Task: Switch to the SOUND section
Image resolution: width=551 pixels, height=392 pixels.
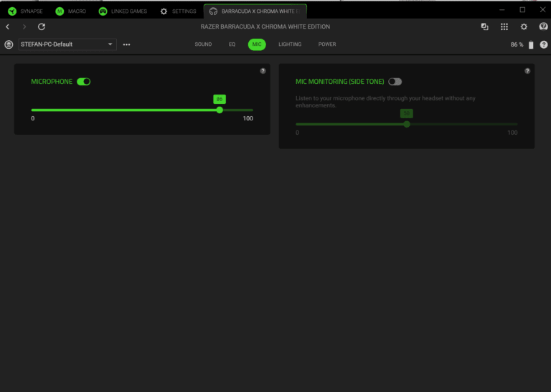Action: pos(203,44)
